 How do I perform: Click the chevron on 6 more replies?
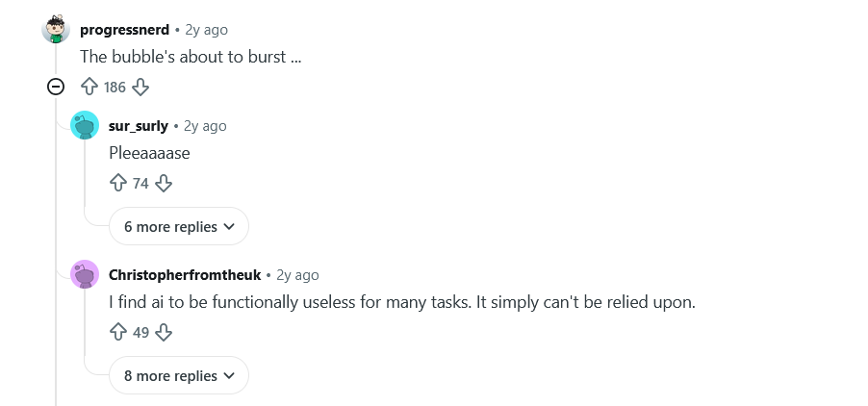coord(229,227)
